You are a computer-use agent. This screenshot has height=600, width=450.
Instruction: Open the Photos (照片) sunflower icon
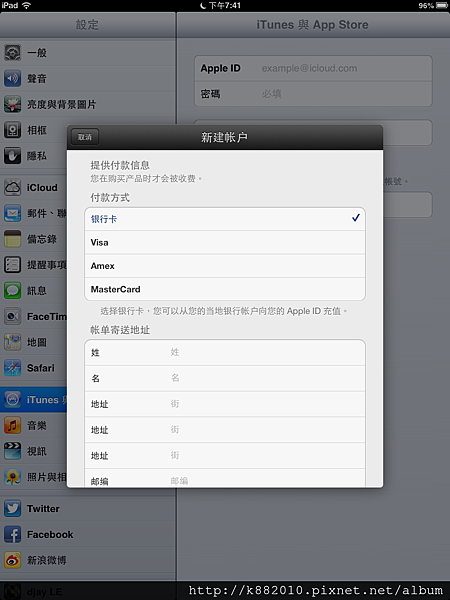(x=12, y=477)
